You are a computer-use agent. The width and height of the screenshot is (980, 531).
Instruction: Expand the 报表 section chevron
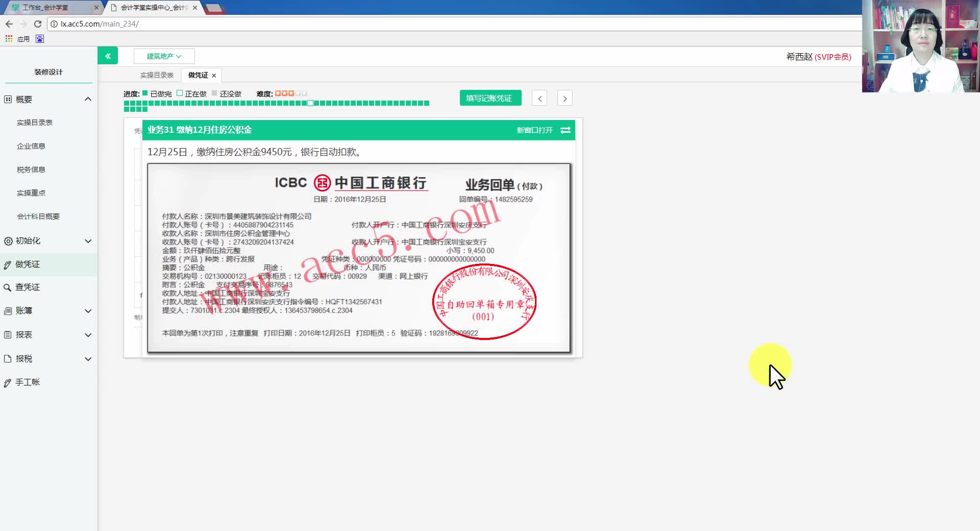(88, 334)
